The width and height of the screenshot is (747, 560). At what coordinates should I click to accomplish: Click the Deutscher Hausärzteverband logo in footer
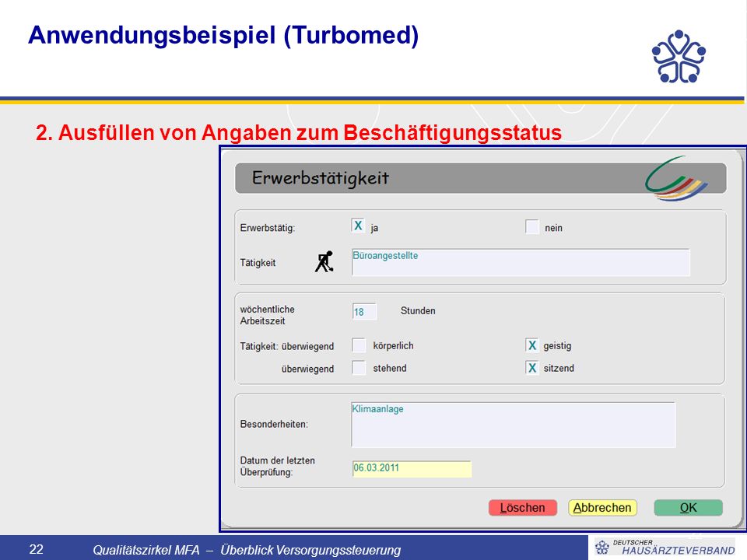click(665, 547)
